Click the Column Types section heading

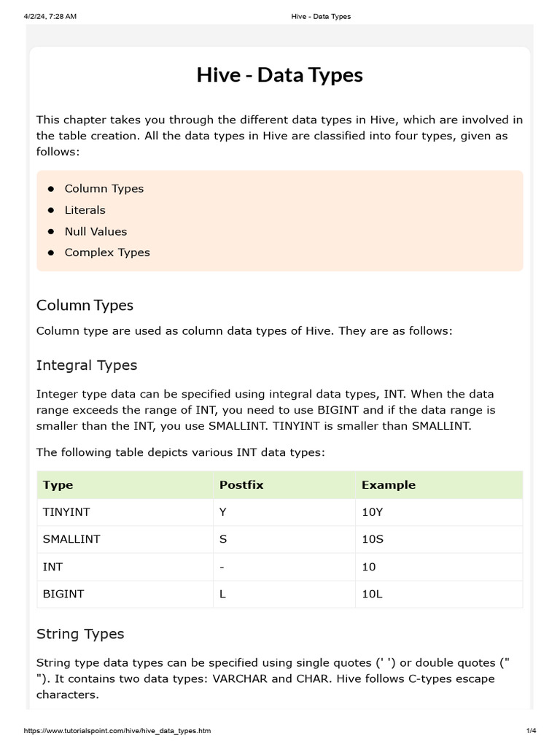pos(85,305)
